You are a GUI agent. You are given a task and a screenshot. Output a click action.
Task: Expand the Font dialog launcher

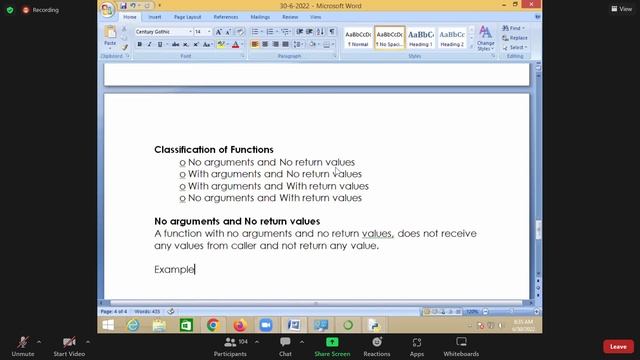pyautogui.click(x=242, y=56)
